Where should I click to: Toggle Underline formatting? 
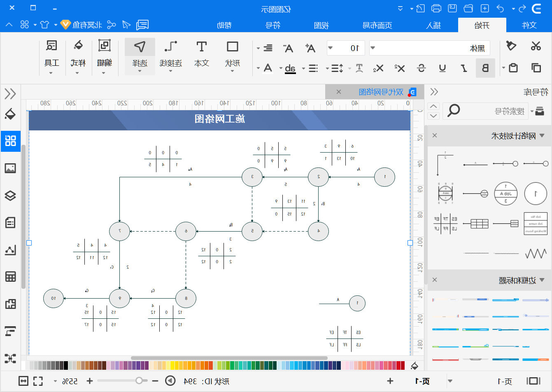[x=443, y=68]
